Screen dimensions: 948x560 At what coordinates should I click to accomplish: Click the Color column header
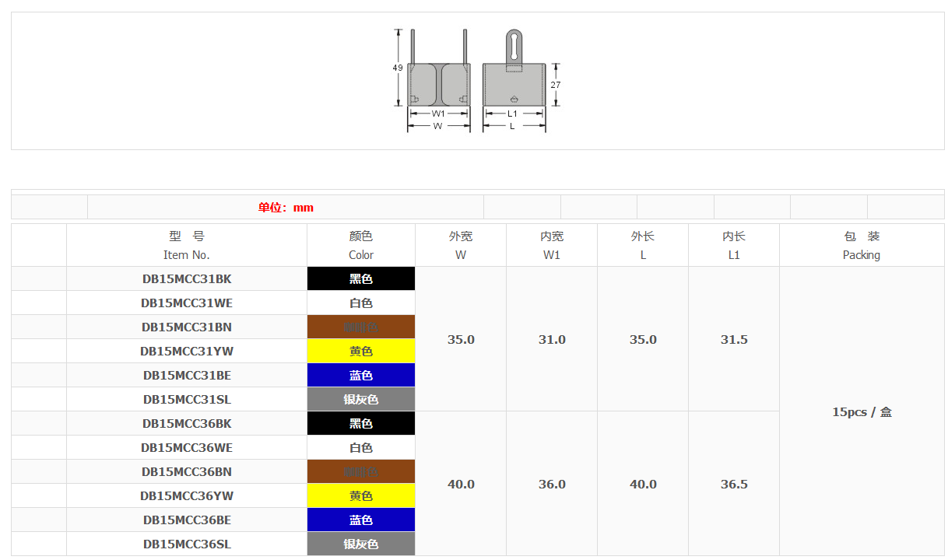click(361, 245)
